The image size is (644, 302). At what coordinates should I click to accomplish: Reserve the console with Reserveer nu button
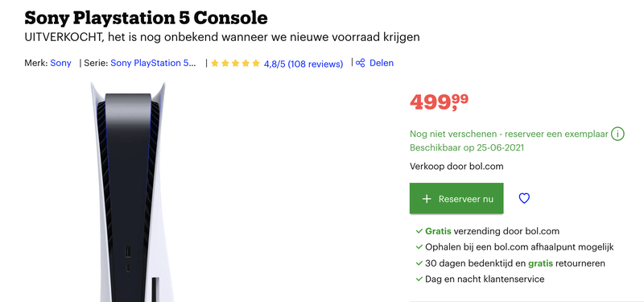tap(456, 198)
